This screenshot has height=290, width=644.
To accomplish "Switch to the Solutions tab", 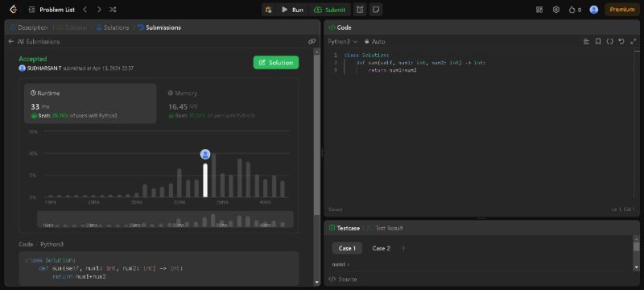I will pos(113,27).
